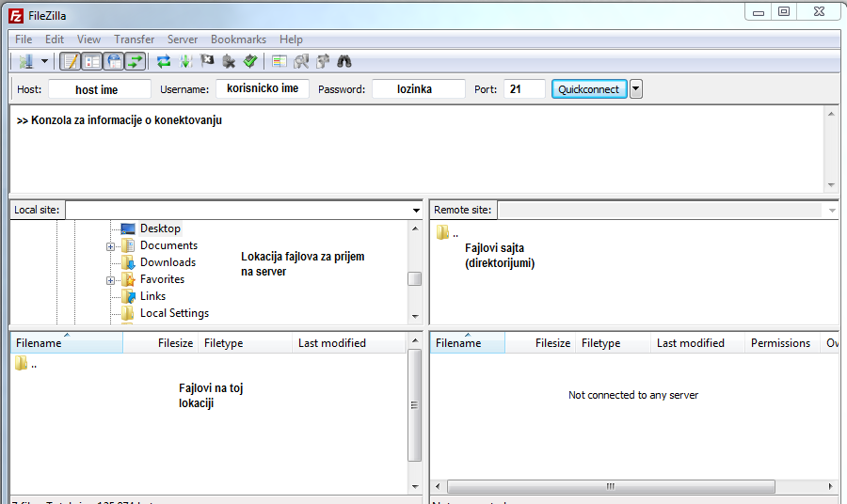Image resolution: width=847 pixels, height=504 pixels.
Task: Click the FileZilla title bar icon
Action: coord(16,16)
